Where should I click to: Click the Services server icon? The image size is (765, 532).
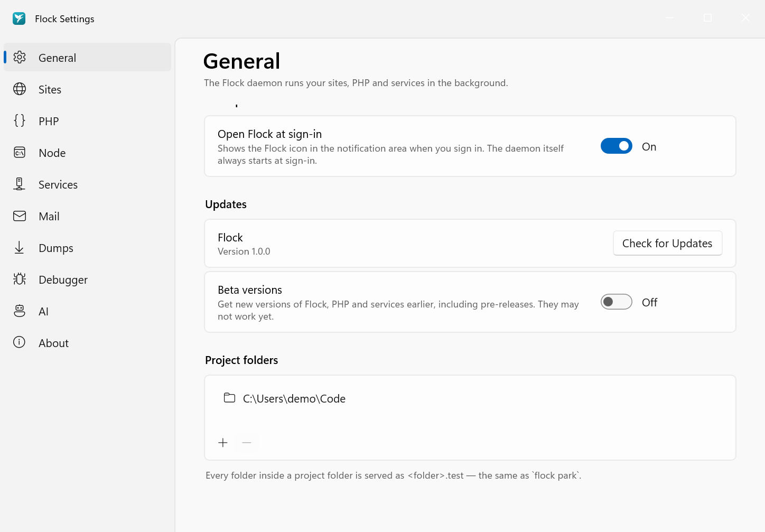20,184
